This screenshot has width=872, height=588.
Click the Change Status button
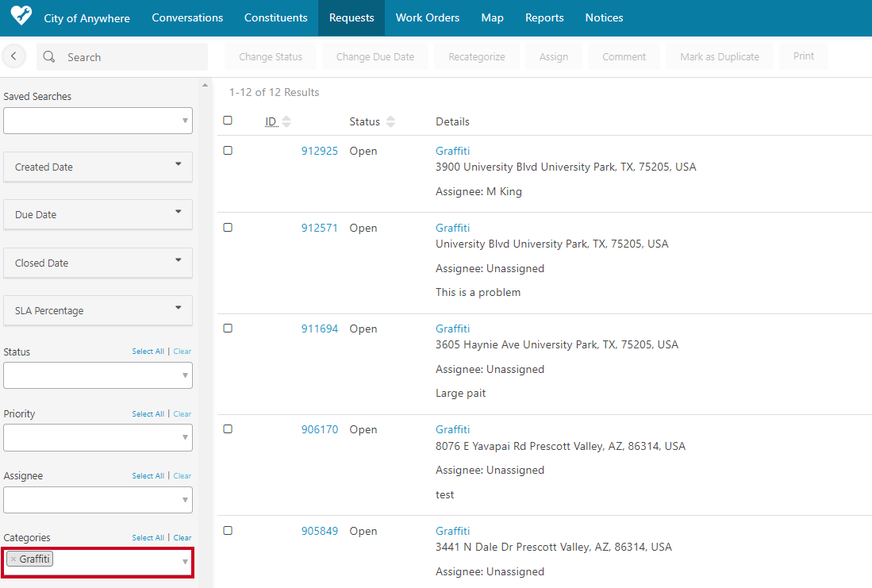(271, 57)
